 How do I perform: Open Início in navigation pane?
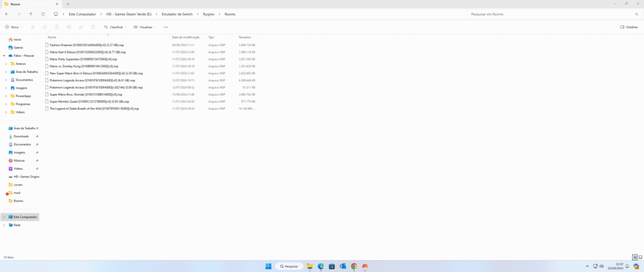pyautogui.click(x=17, y=40)
